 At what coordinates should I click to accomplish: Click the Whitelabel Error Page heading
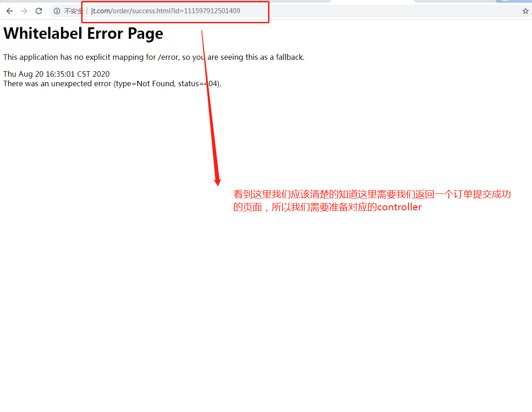[x=83, y=34]
